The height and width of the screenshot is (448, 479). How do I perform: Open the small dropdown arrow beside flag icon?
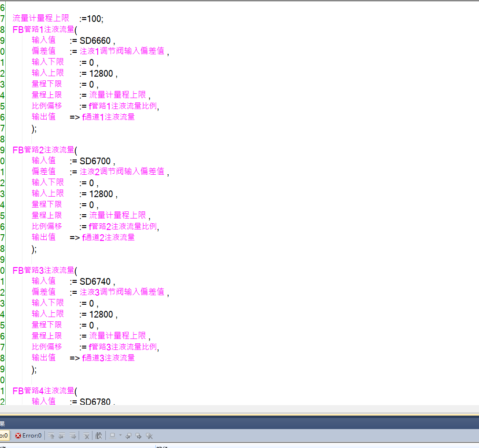[120, 435]
